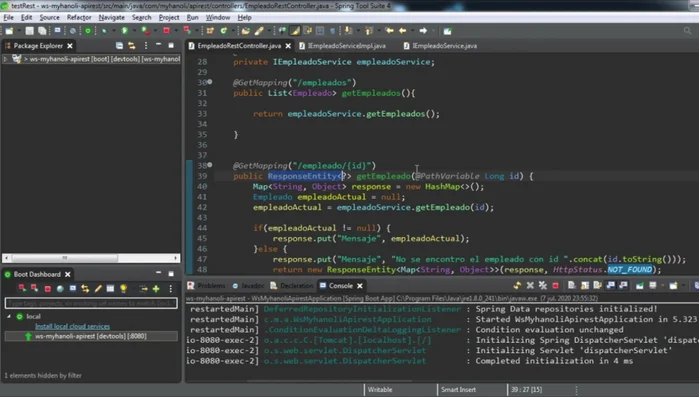Navigate Back with the left arrow
The image size is (699, 397).
(x=403, y=31)
